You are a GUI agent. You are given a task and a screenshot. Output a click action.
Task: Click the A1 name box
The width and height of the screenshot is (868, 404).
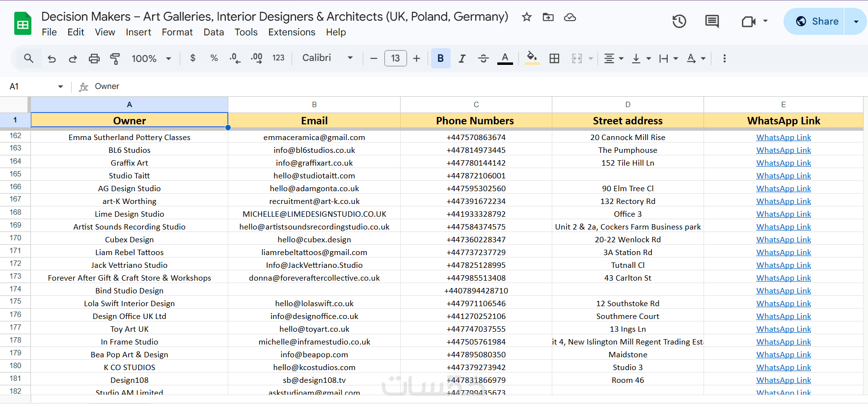point(30,87)
